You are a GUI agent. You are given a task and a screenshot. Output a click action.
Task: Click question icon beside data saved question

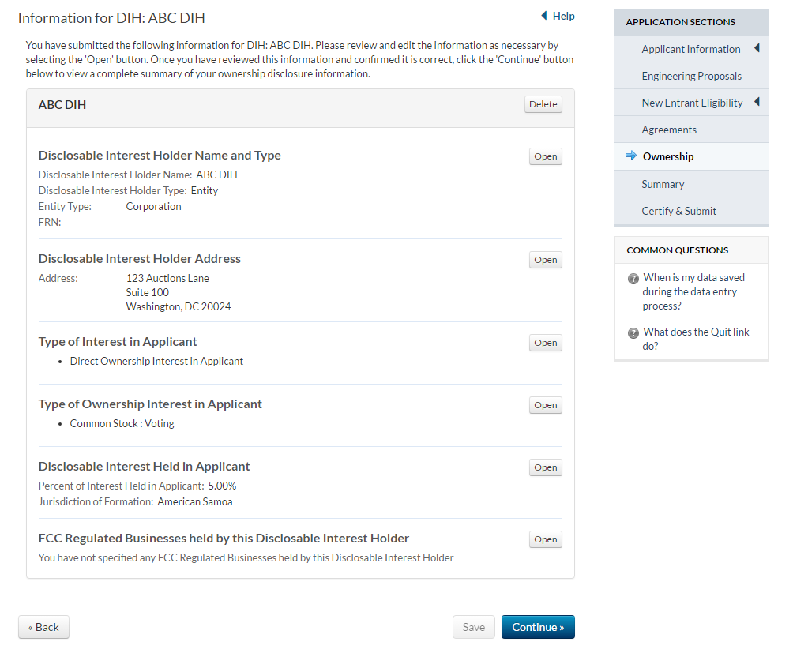coord(633,279)
